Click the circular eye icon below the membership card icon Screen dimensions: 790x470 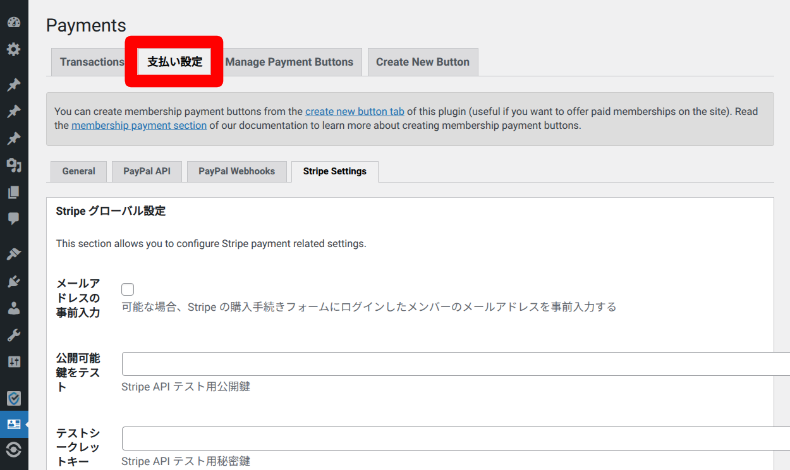click(14, 449)
